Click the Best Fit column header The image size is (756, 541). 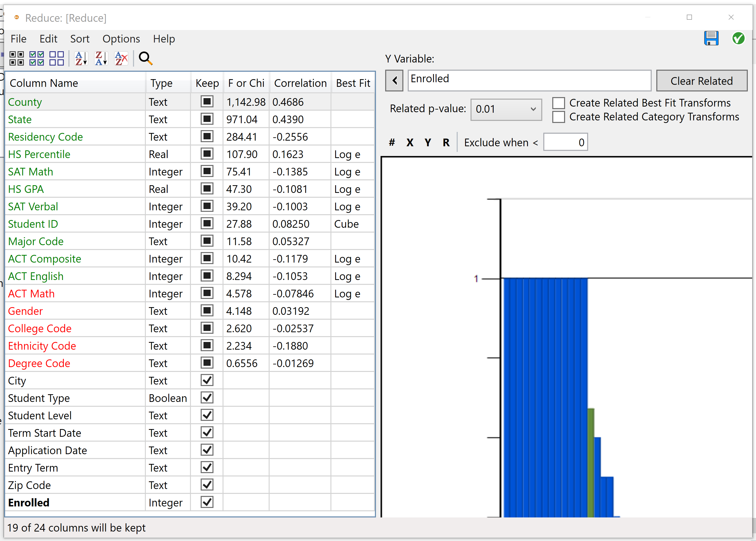click(x=353, y=83)
